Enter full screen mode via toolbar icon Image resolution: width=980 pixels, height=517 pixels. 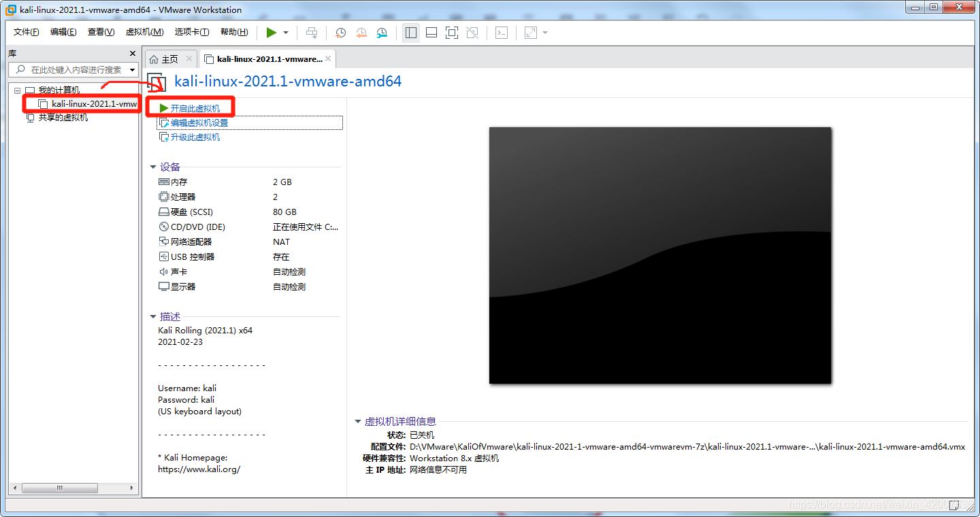pos(452,32)
